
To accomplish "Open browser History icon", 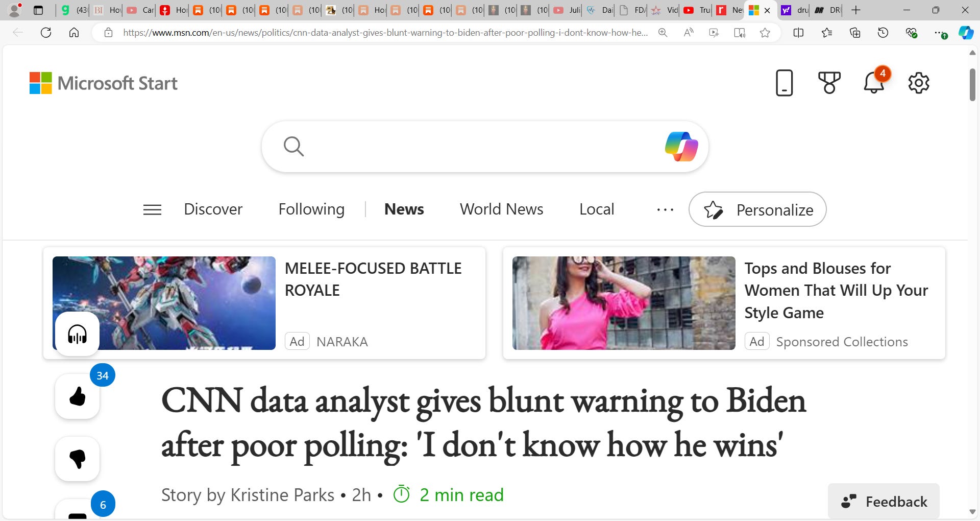I will pyautogui.click(x=883, y=33).
